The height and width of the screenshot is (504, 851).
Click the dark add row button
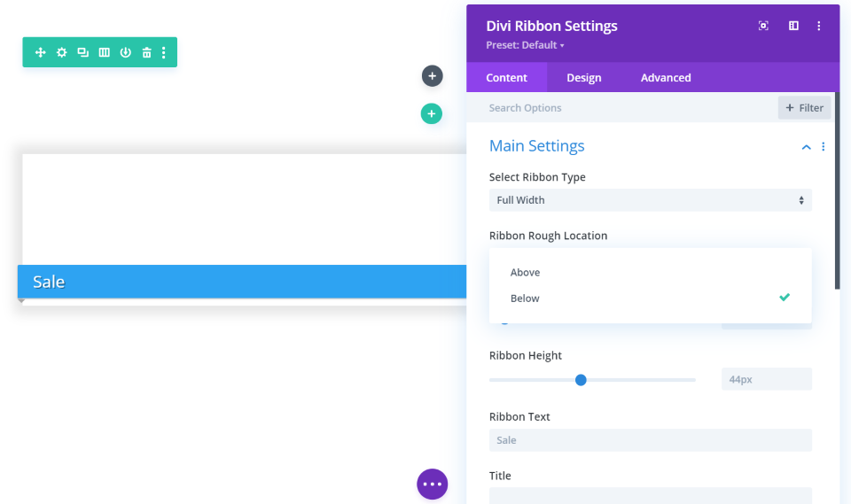(432, 76)
